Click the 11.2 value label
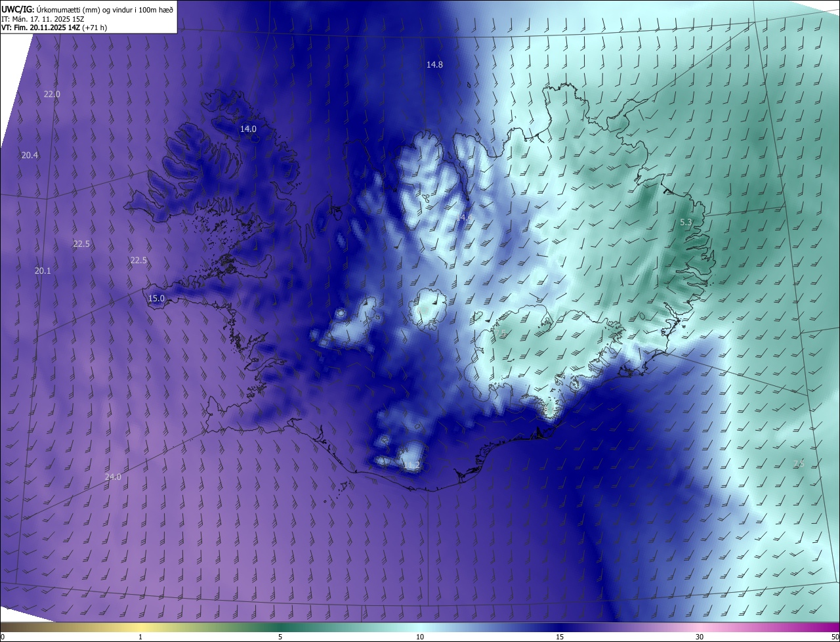This screenshot has height=642, width=840. pos(411,465)
